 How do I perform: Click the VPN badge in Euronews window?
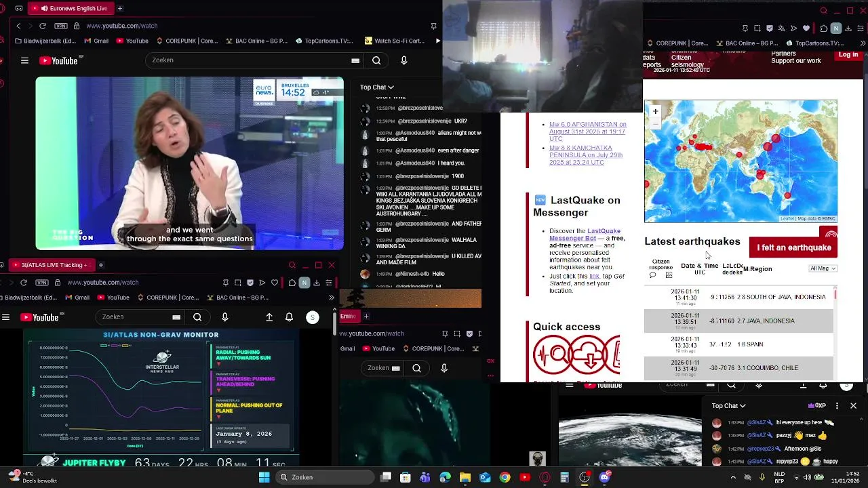click(x=62, y=26)
